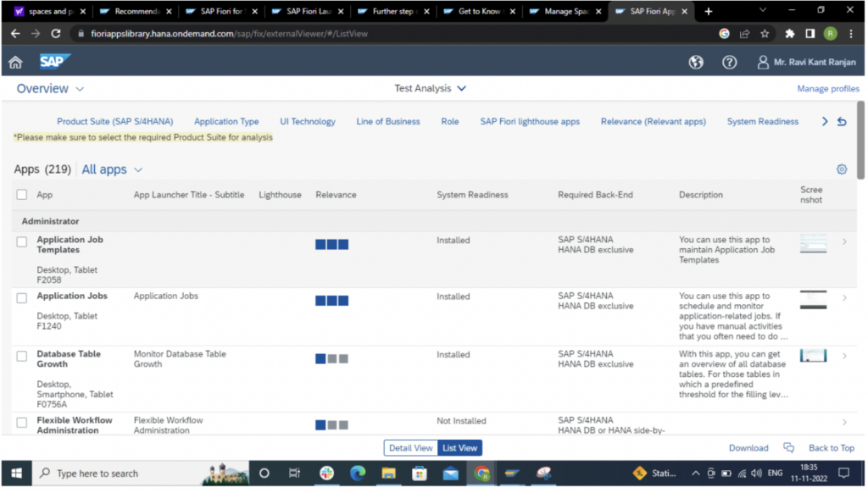Click the Relevance indicator blocks for Database Table Growth
The height and width of the screenshot is (493, 868).
click(x=330, y=357)
